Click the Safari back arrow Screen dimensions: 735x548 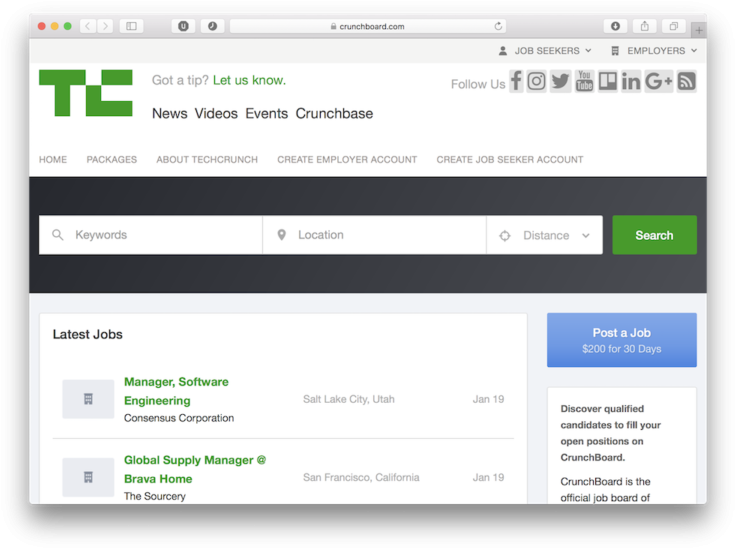coord(88,26)
